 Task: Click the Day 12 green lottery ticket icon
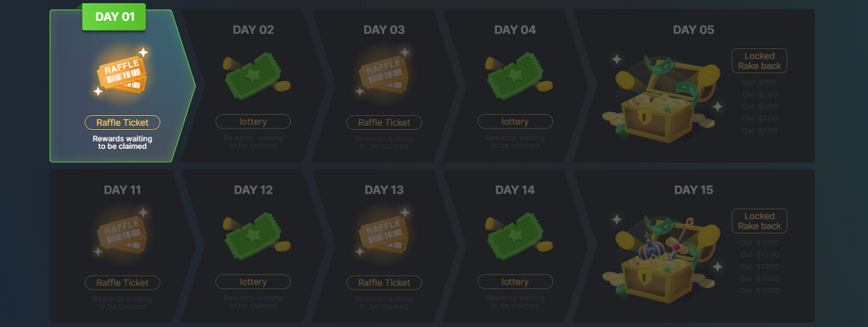[256, 236]
